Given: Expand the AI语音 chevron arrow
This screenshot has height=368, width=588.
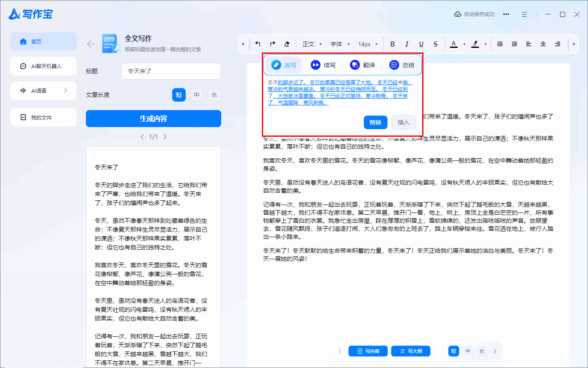Looking at the screenshot, I should tap(66, 91).
